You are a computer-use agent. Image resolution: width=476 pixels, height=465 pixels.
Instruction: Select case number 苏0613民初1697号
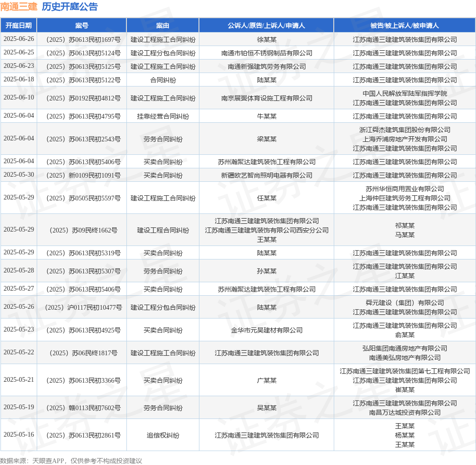point(84,40)
